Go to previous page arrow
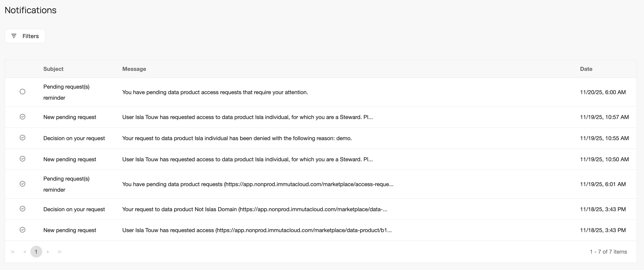Image resolution: width=644 pixels, height=270 pixels. coord(24,252)
